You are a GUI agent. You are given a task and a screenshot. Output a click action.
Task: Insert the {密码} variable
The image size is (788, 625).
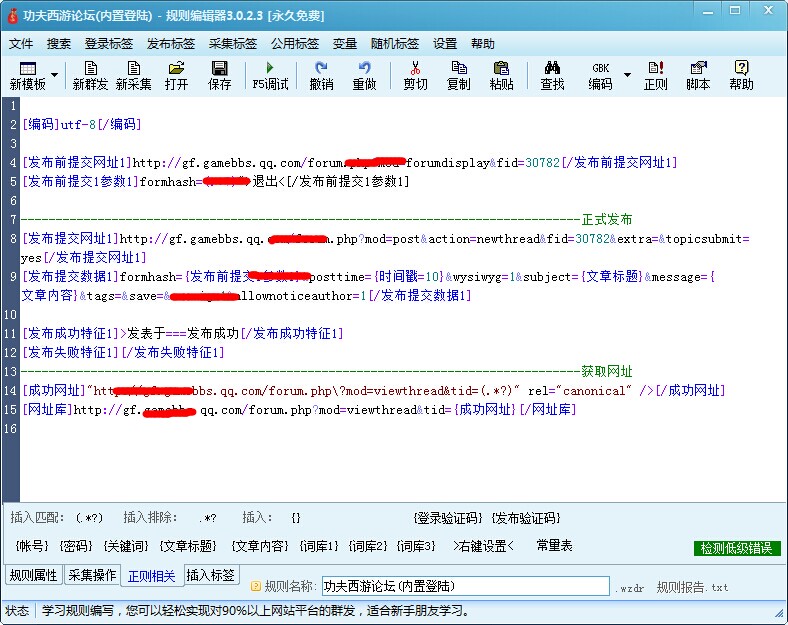tap(76, 546)
